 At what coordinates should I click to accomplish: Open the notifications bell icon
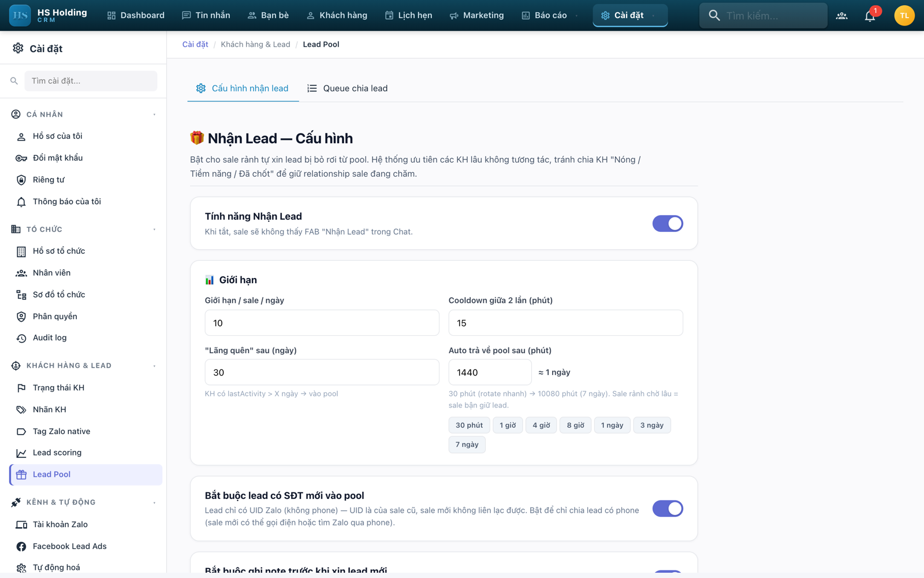870,16
